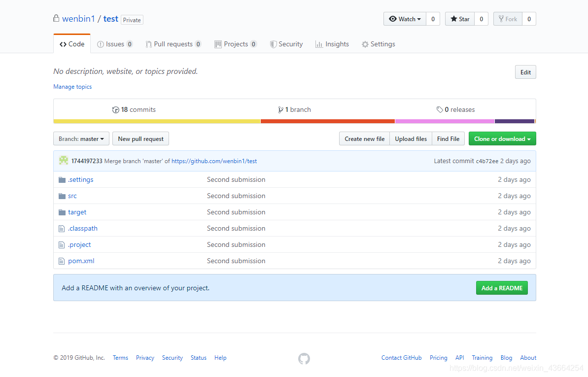Click the watchers count 0
The width and height of the screenshot is (588, 377).
(x=433, y=19)
